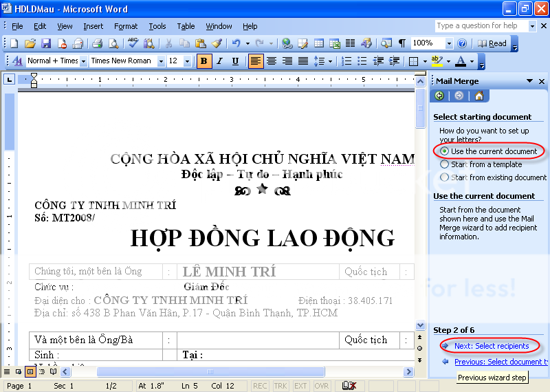This screenshot has width=550, height=392.
Task: Expand the Borders dropdown arrow
Action: coord(425,61)
